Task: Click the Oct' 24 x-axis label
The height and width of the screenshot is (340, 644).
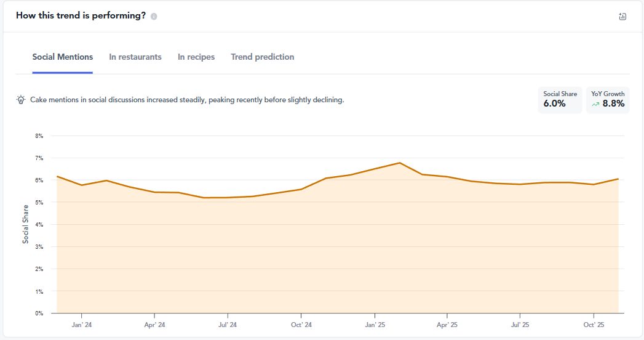Action: tap(301, 325)
